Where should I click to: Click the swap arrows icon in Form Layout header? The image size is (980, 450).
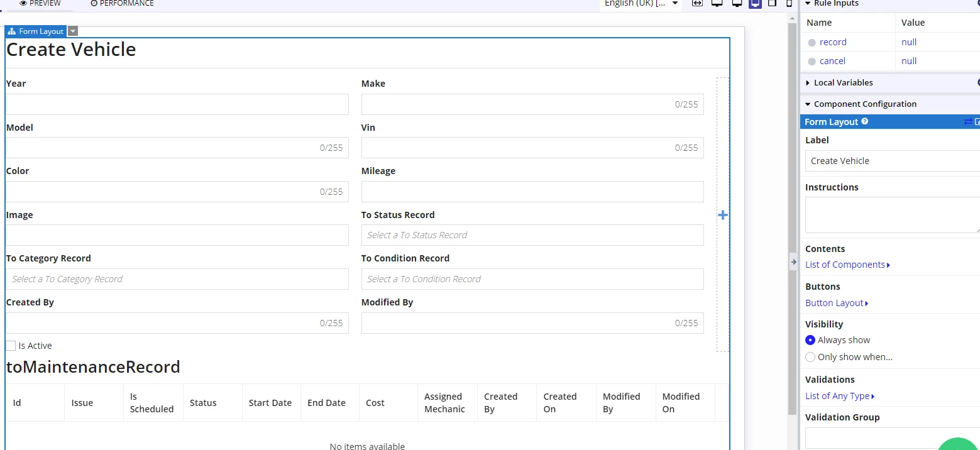[967, 122]
